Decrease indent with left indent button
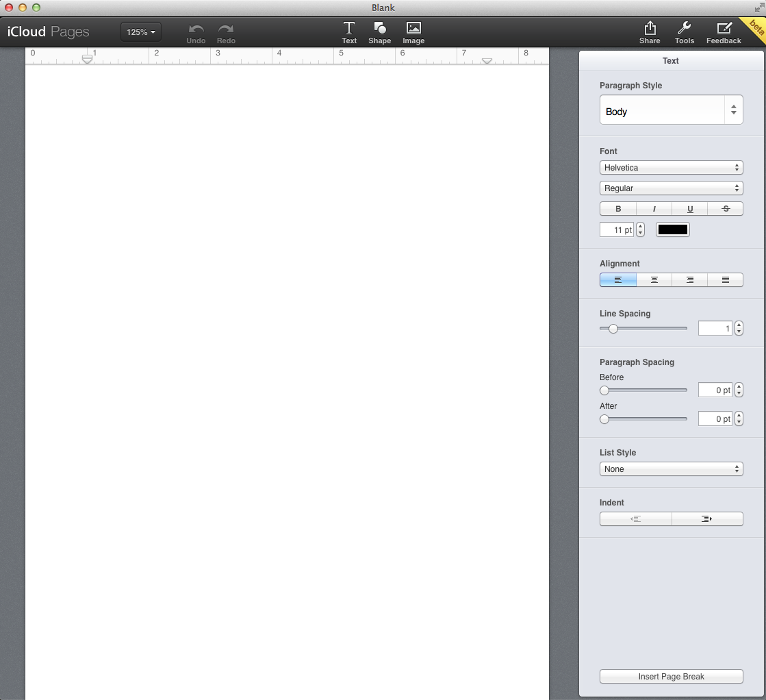766x700 pixels. click(x=635, y=518)
